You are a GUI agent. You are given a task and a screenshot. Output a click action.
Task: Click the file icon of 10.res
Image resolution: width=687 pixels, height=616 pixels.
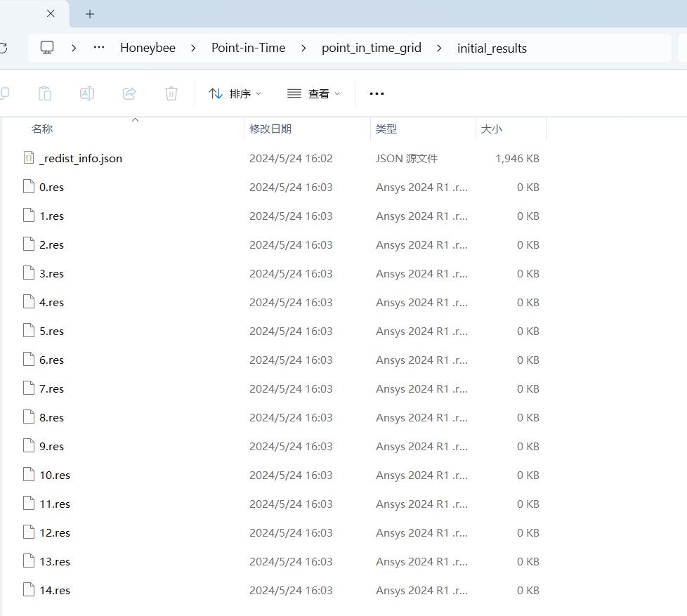29,475
